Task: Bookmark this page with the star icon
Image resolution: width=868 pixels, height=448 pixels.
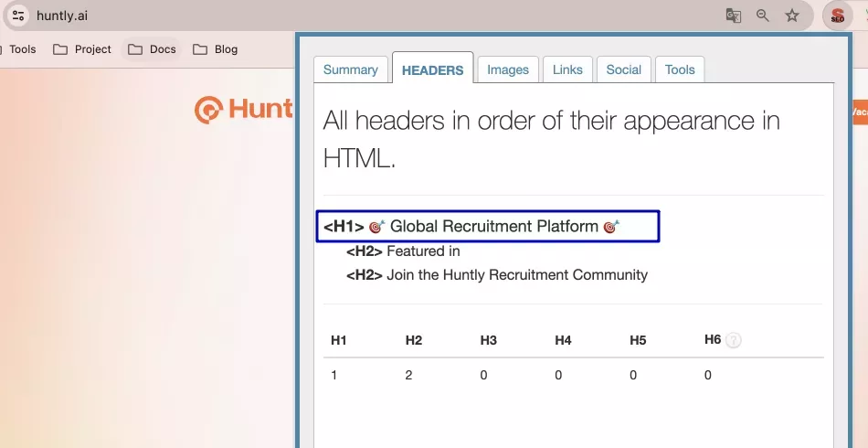Action: point(792,16)
